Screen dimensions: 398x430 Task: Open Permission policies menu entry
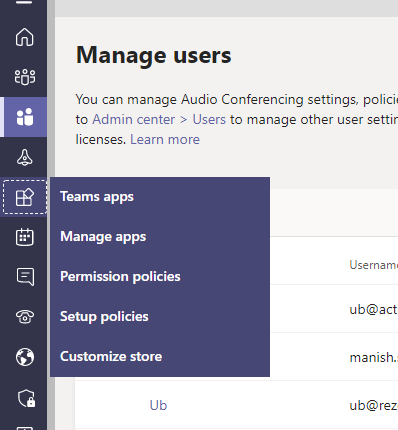[120, 277]
